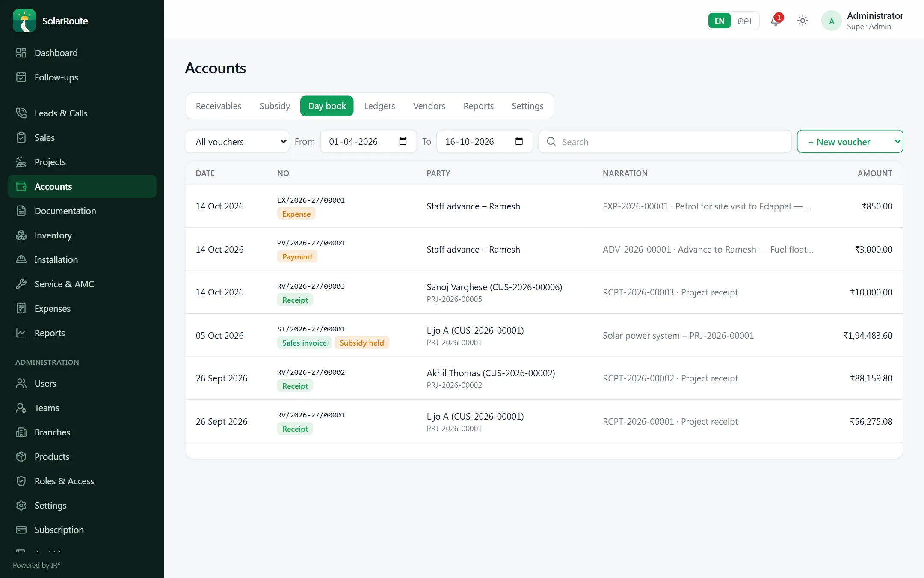Open the Reports tab in Accounts
Image resolution: width=924 pixels, height=578 pixels.
pos(478,106)
